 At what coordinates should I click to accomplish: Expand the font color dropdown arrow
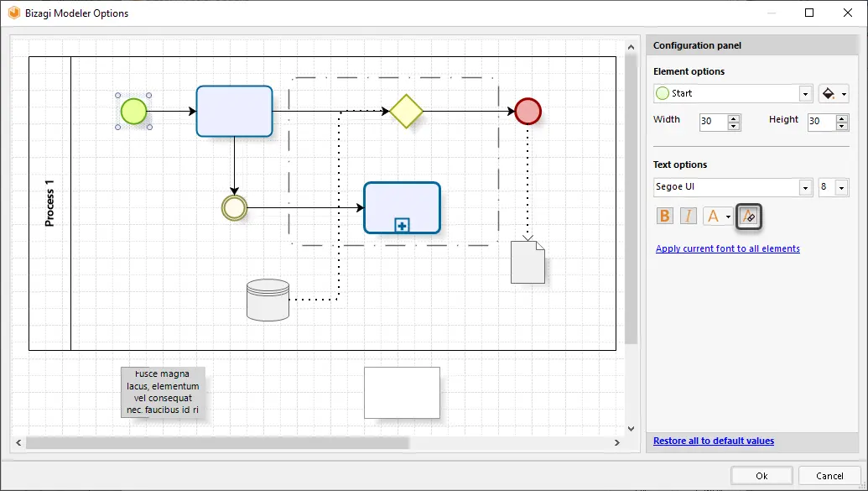pos(728,217)
